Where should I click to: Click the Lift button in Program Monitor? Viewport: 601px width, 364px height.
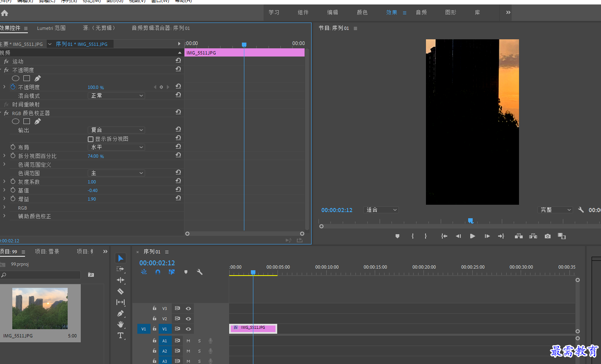[519, 236]
